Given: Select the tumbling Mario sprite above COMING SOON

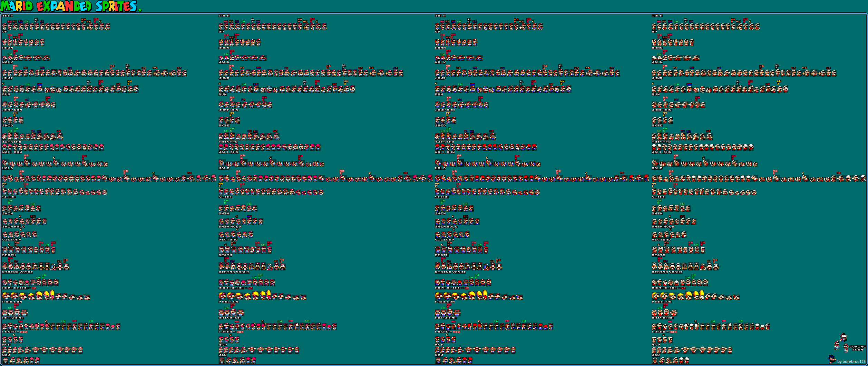Looking at the screenshot, I should [843, 337].
